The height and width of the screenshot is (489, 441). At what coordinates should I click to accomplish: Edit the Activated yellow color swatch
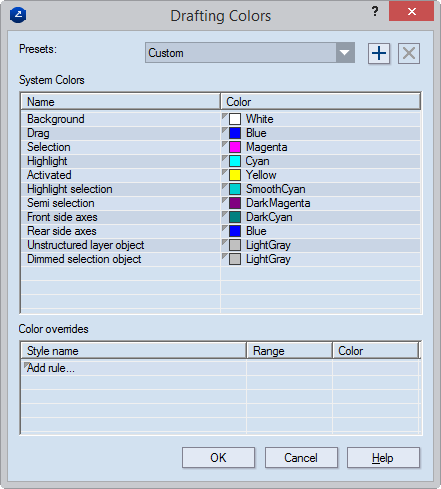[x=235, y=175]
